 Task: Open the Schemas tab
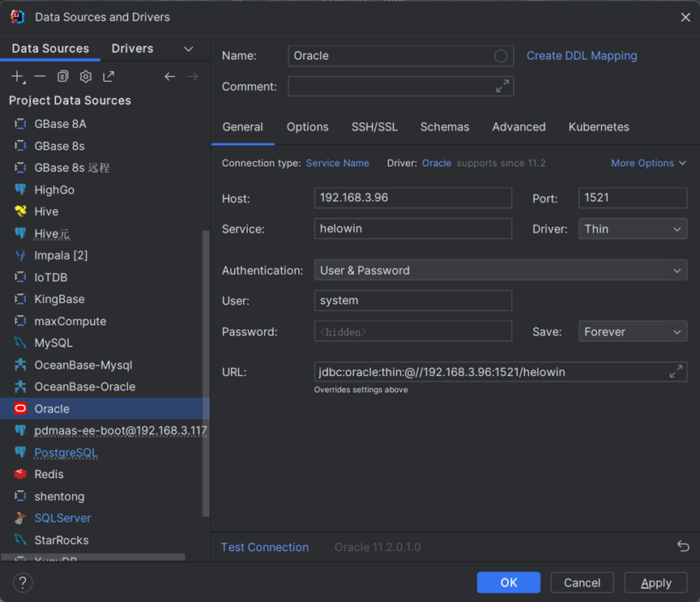444,127
